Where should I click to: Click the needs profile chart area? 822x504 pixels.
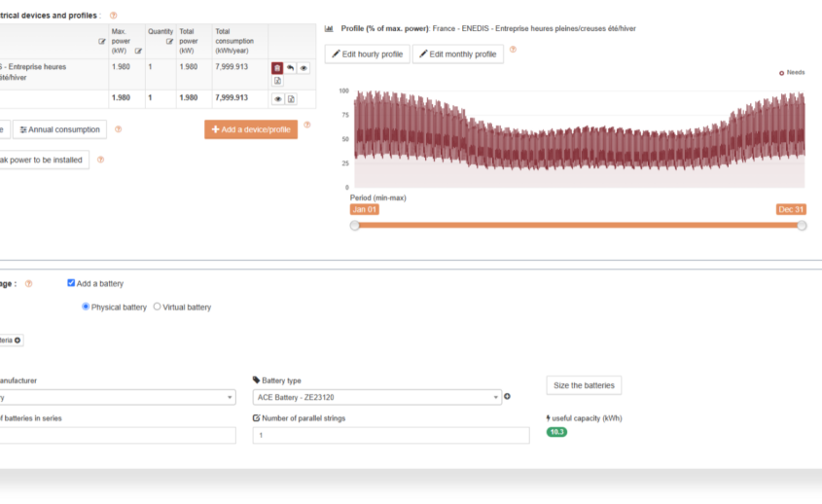click(579, 139)
